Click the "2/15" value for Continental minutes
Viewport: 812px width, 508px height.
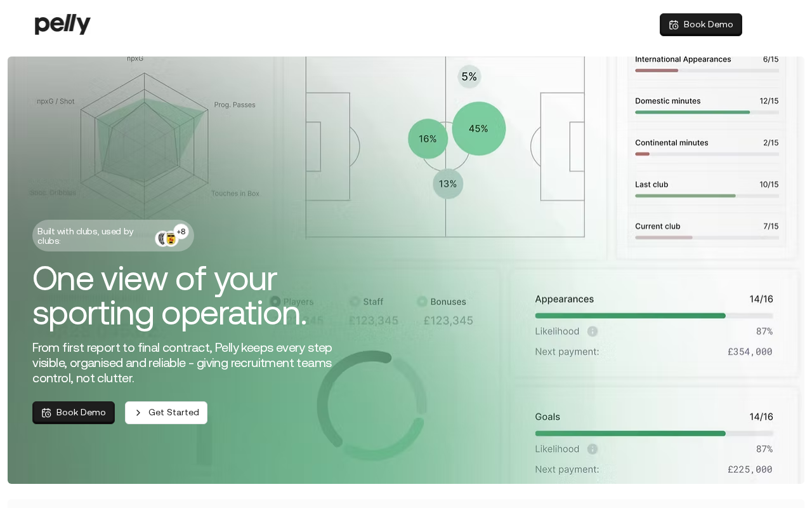pos(771,143)
